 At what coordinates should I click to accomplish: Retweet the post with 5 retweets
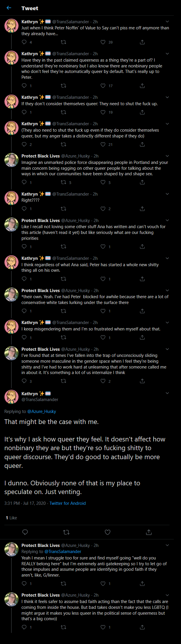tap(63, 182)
